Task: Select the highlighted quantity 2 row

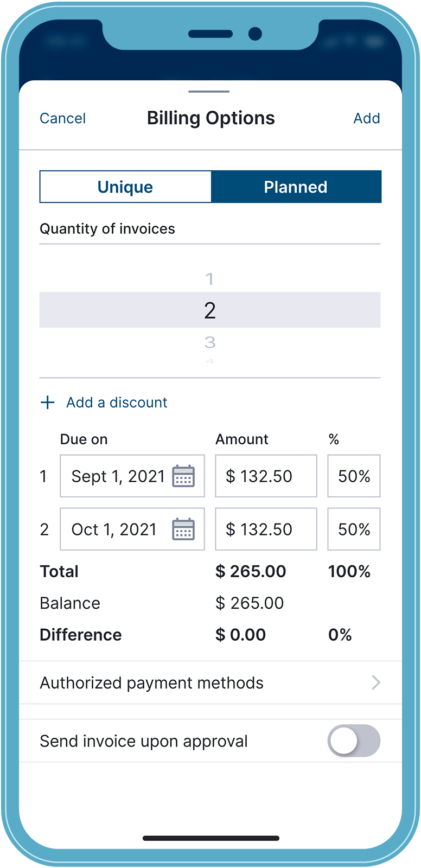Action: point(209,310)
